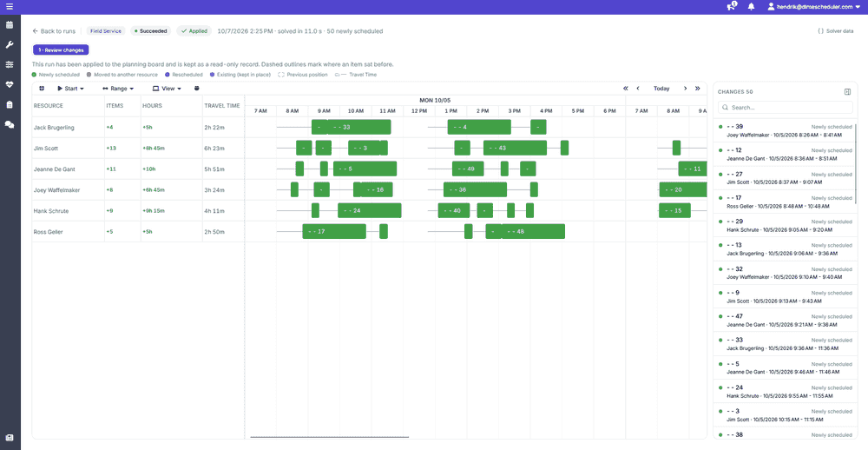Open change 12 for Jeanne De Gant

click(785, 154)
